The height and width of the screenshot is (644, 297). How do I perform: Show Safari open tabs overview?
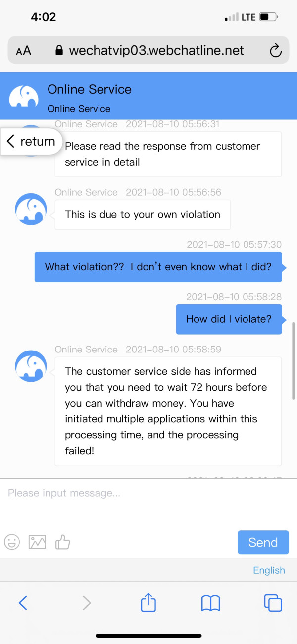tap(273, 603)
